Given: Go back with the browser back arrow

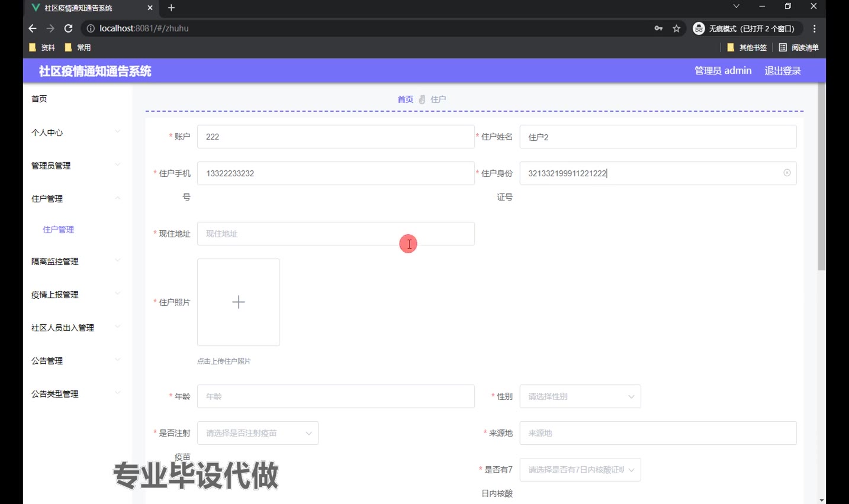Looking at the screenshot, I should [33, 28].
